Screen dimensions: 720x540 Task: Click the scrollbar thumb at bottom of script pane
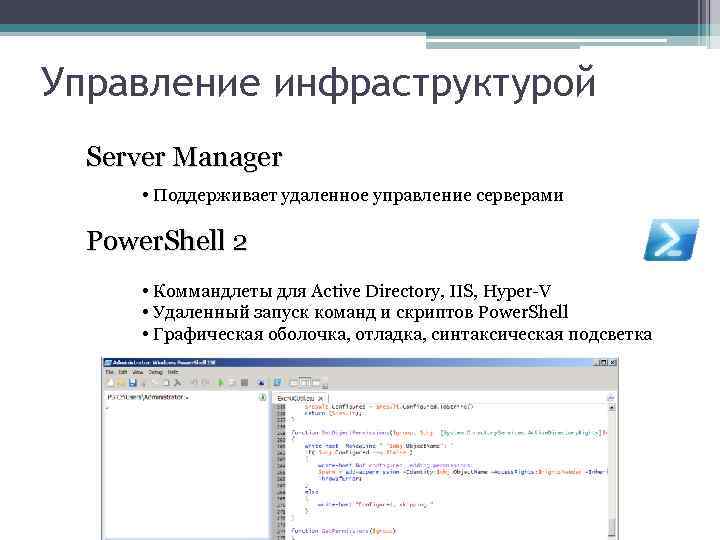pos(612,527)
